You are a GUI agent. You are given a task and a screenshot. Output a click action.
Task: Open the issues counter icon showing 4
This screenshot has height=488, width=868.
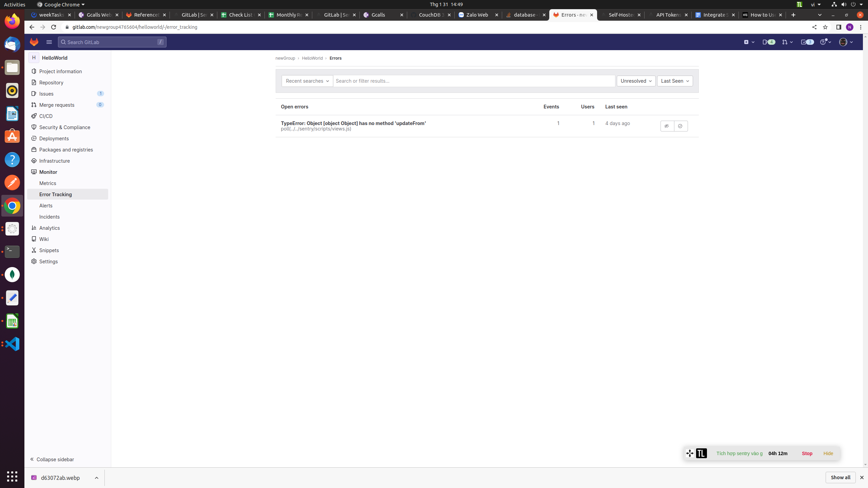[x=768, y=42]
